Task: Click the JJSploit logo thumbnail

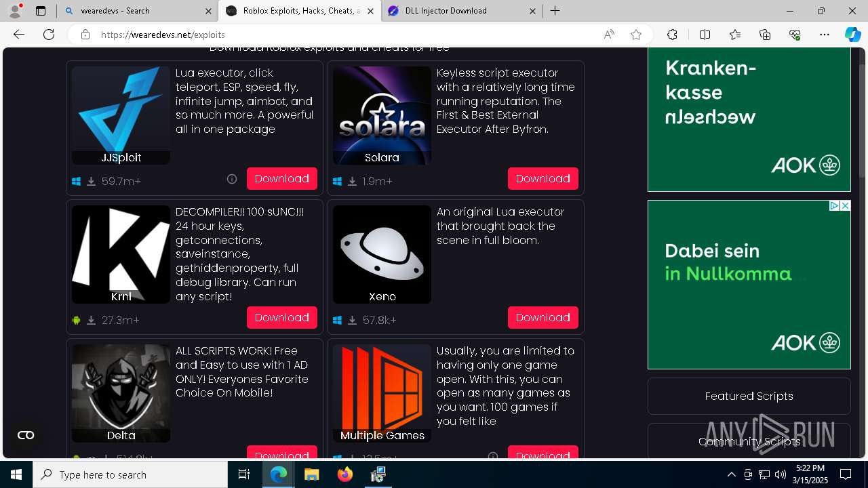Action: pyautogui.click(x=121, y=115)
